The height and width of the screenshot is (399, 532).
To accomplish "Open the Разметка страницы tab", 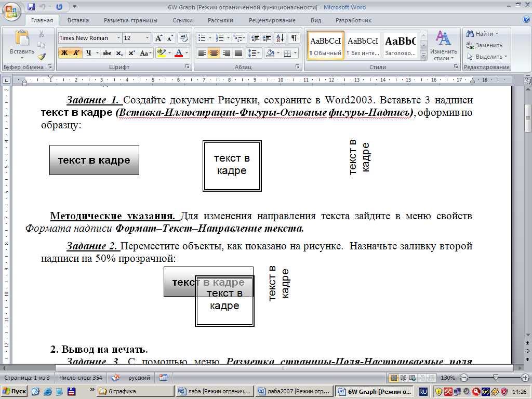I will click(x=130, y=20).
